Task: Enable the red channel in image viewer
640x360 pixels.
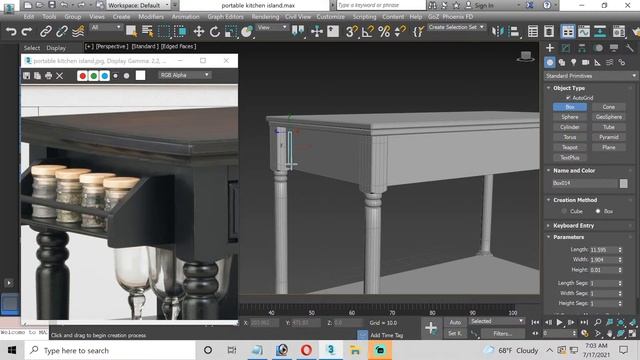Action: coord(82,76)
